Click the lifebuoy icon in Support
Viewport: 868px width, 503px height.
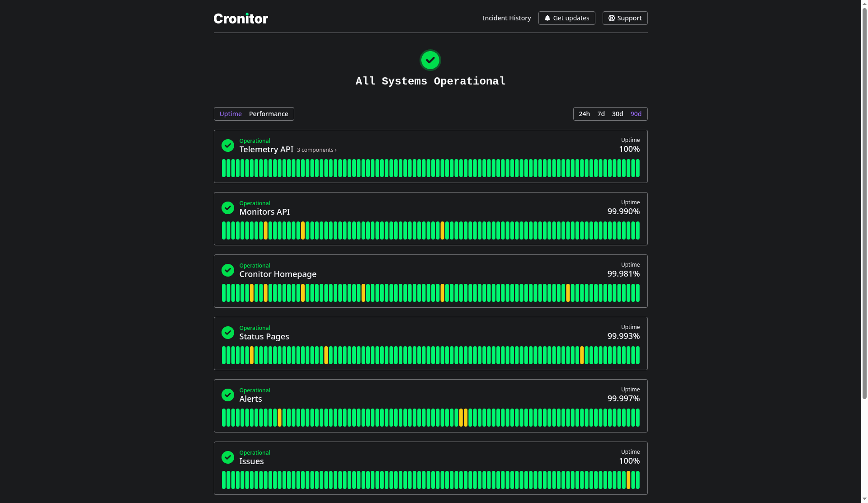pos(611,18)
